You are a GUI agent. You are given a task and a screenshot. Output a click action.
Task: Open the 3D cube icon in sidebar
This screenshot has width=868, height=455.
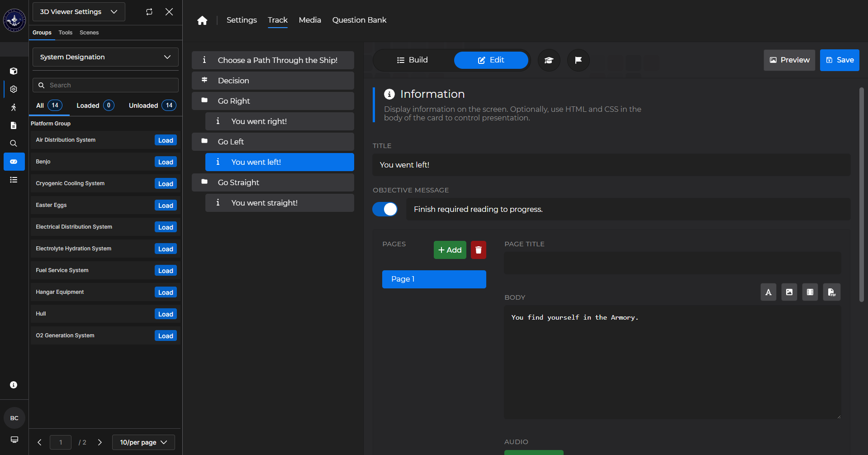click(14, 71)
